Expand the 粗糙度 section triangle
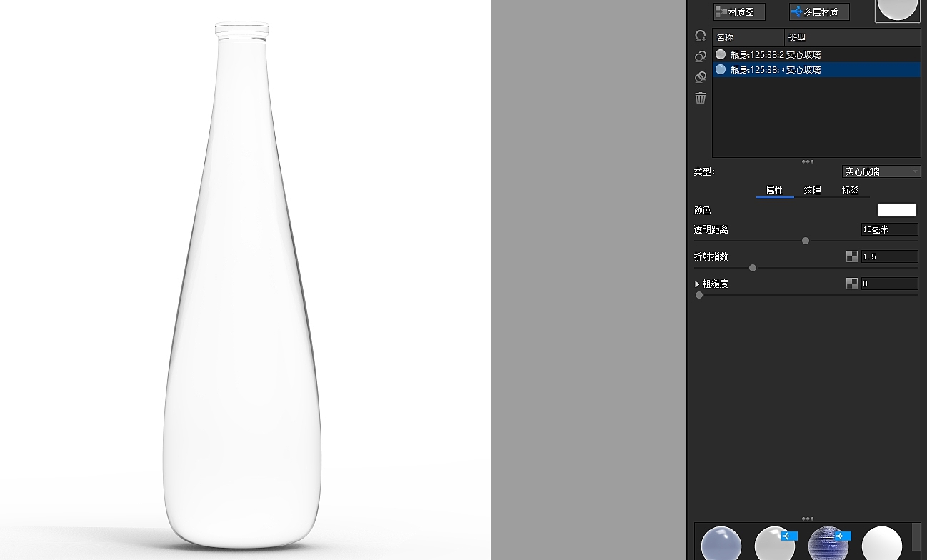The height and width of the screenshot is (560, 927). [x=697, y=284]
